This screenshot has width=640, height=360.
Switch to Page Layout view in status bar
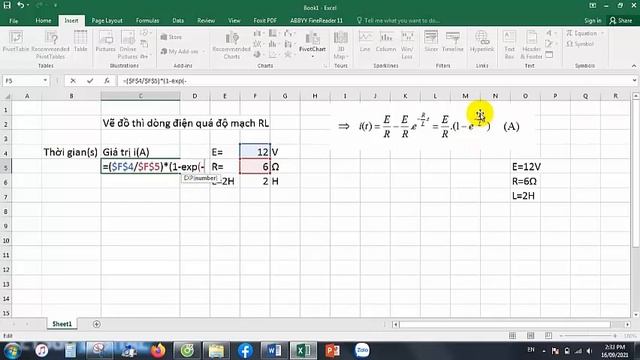click(x=530, y=336)
